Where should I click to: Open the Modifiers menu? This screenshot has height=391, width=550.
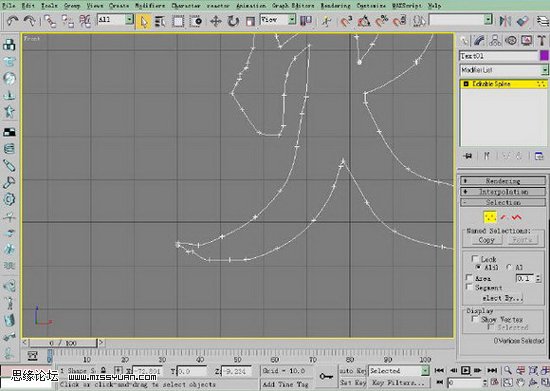(150, 6)
